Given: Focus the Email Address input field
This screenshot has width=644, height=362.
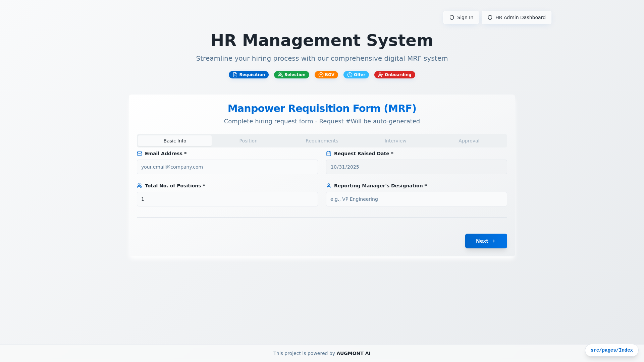Looking at the screenshot, I should click(x=227, y=167).
